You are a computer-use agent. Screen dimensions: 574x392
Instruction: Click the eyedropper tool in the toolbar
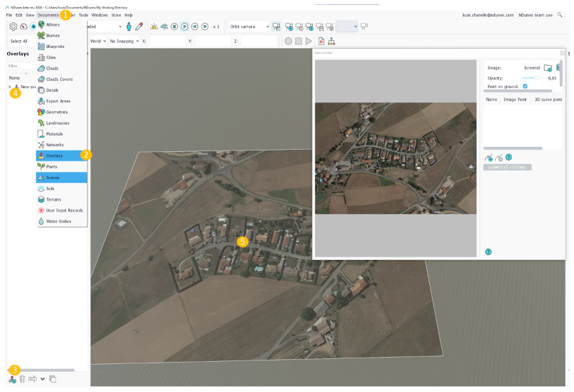[x=140, y=27]
